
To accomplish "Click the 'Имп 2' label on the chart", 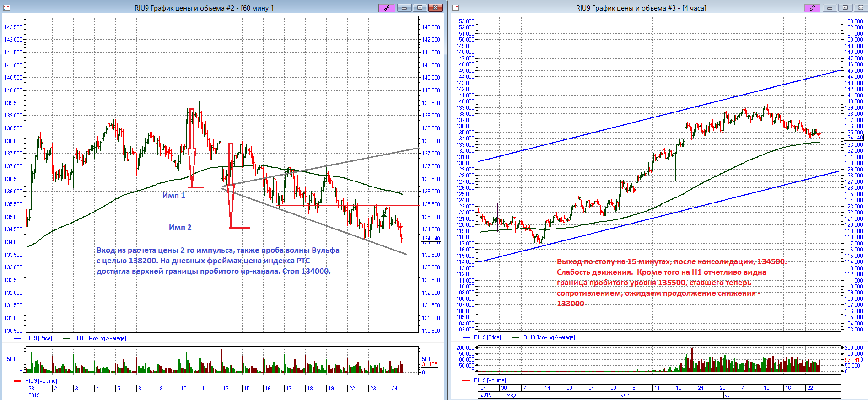I will pos(180,227).
